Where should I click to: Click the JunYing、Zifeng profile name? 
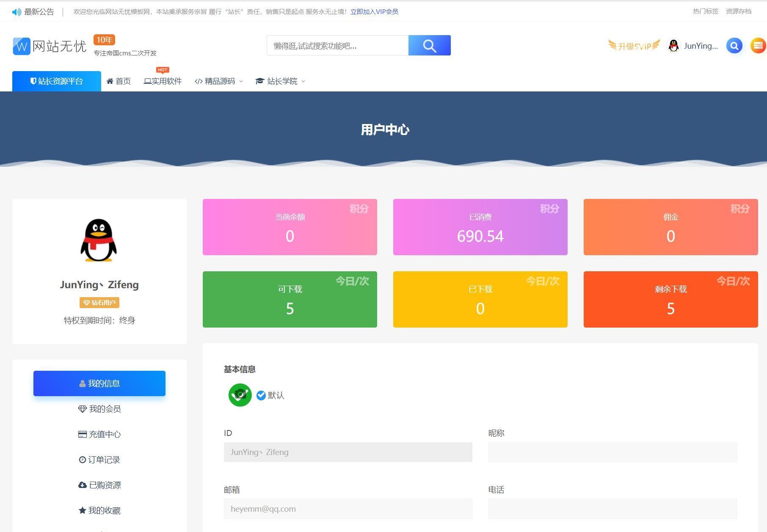pyautogui.click(x=99, y=285)
